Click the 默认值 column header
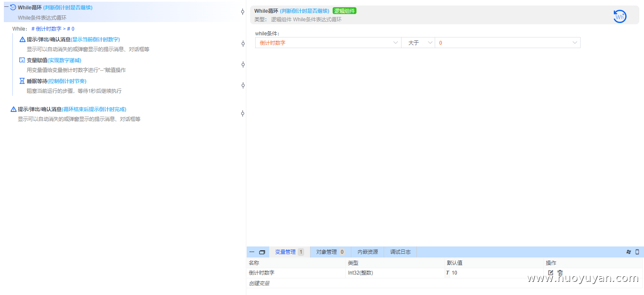644x295 pixels. [455, 263]
